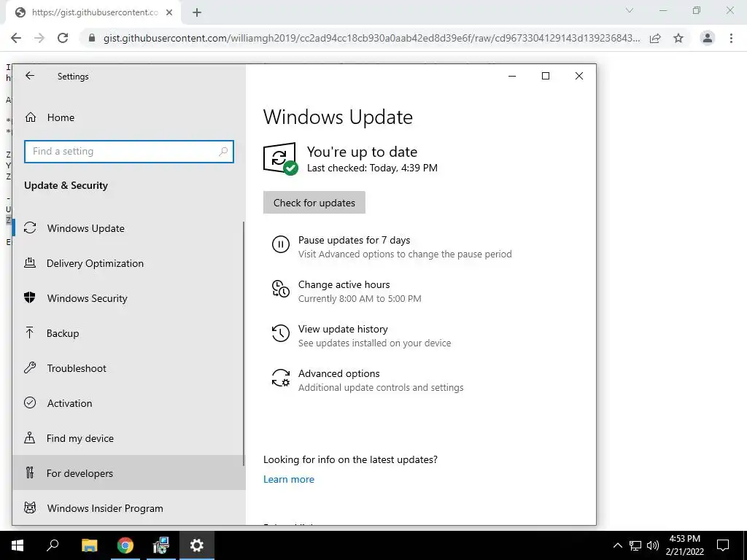The width and height of the screenshot is (747, 560).
Task: Show hidden system tray icons
Action: [617, 545]
